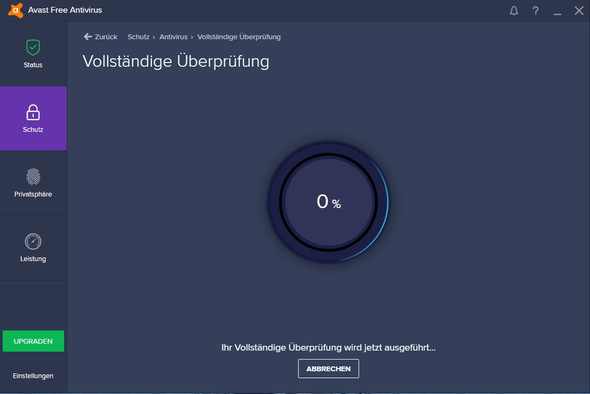Click the Avast Free Antivirus title text
This screenshot has height=394, width=590.
[65, 10]
